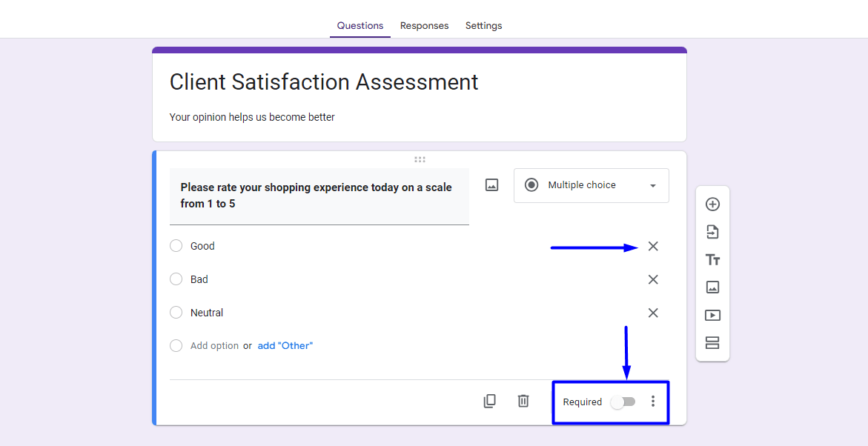Click the add "Other" link
The height and width of the screenshot is (446, 868).
tap(285, 345)
